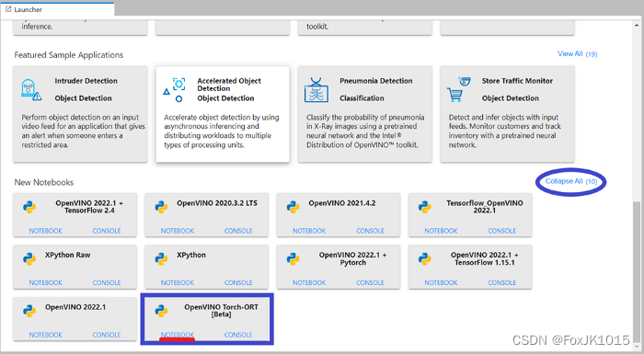The image size is (644, 354).
Task: Click Python icon on the XPython card
Action: point(161,258)
